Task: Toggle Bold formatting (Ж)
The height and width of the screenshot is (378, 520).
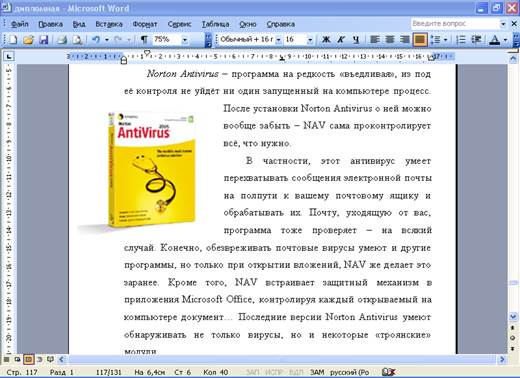Action: (x=326, y=40)
